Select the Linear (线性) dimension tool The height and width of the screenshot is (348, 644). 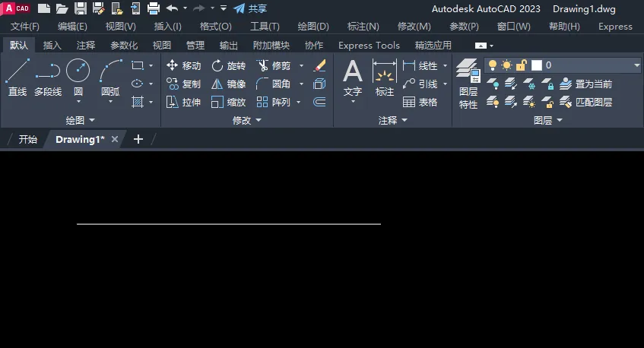click(420, 65)
